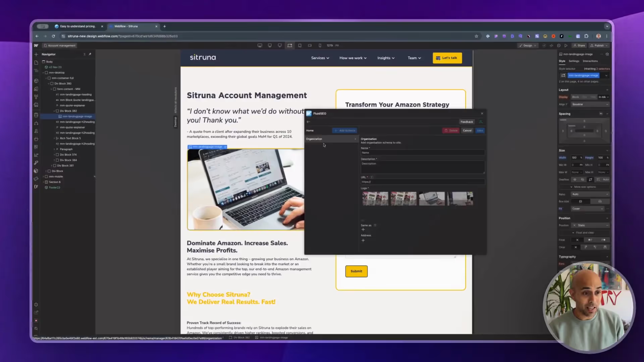This screenshot has width=644, height=362.
Task: Switch to the Settings tab
Action: click(x=574, y=61)
